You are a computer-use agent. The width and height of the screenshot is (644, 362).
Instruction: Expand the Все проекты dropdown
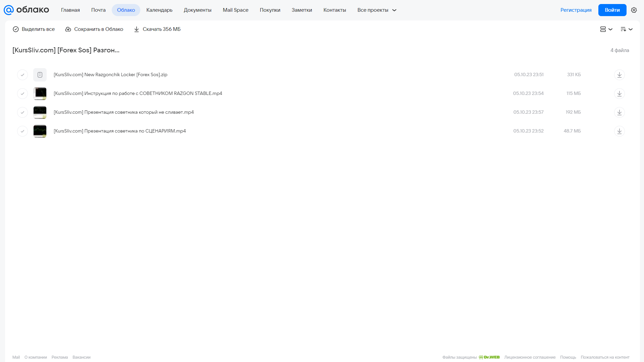pos(377,10)
